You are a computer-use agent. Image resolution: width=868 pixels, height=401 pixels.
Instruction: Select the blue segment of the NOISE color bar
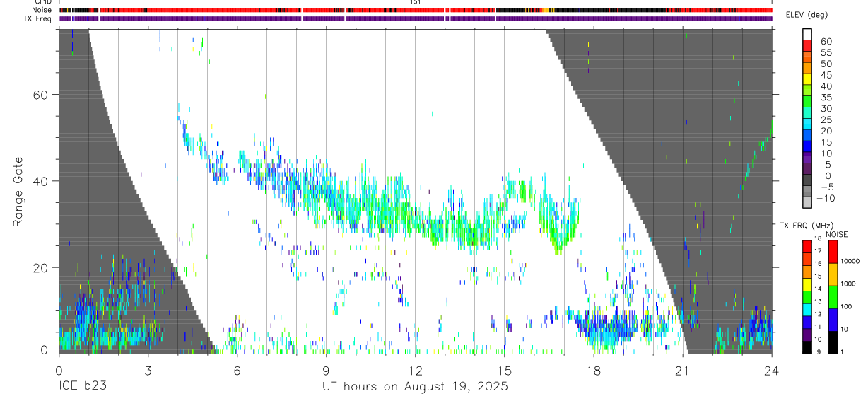833,320
